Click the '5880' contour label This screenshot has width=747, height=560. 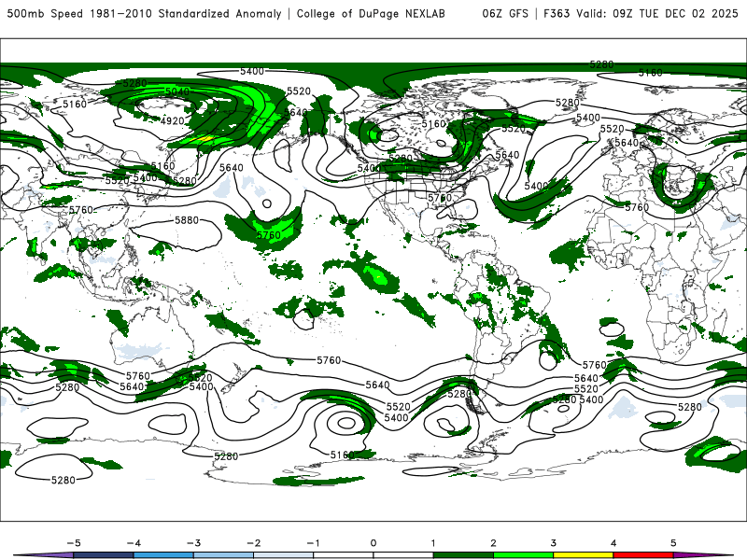187,220
